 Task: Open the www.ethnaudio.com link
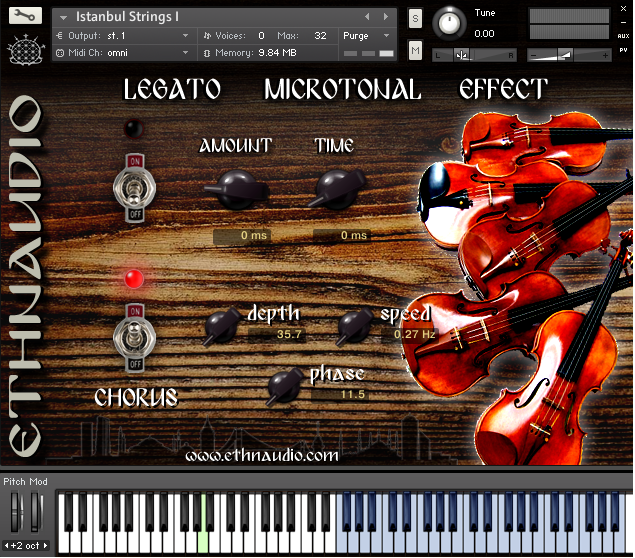coord(262,456)
